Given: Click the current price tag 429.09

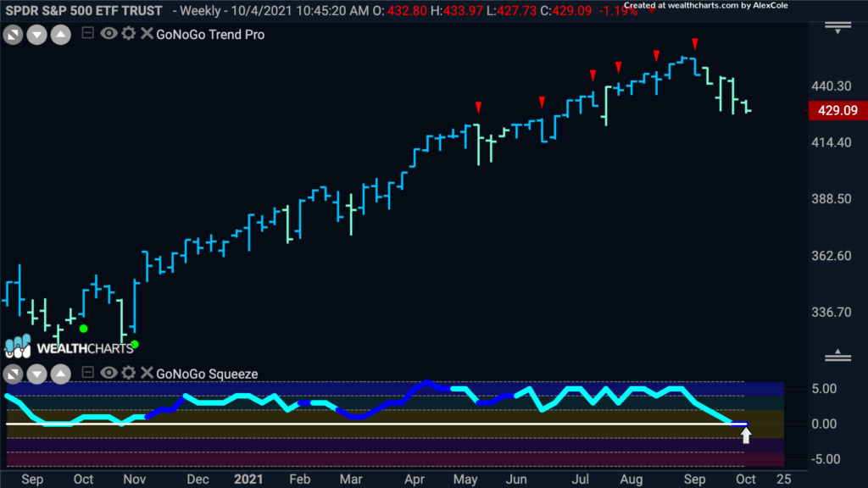Looking at the screenshot, I should point(837,111).
